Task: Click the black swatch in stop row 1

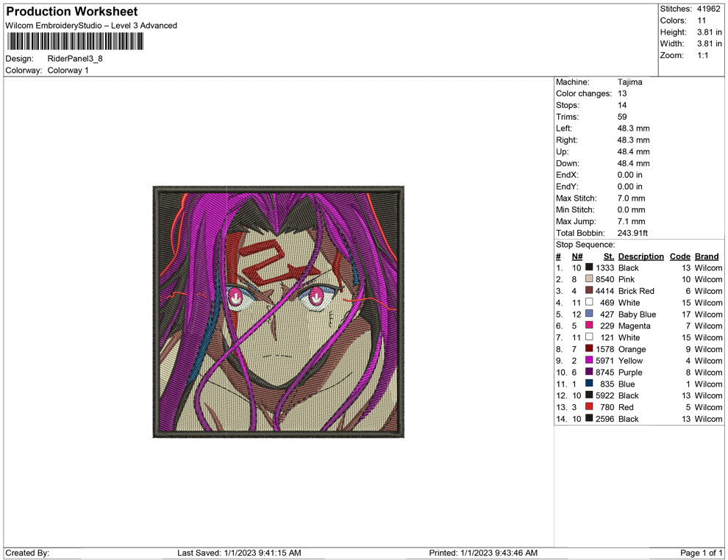Action: coord(589,268)
